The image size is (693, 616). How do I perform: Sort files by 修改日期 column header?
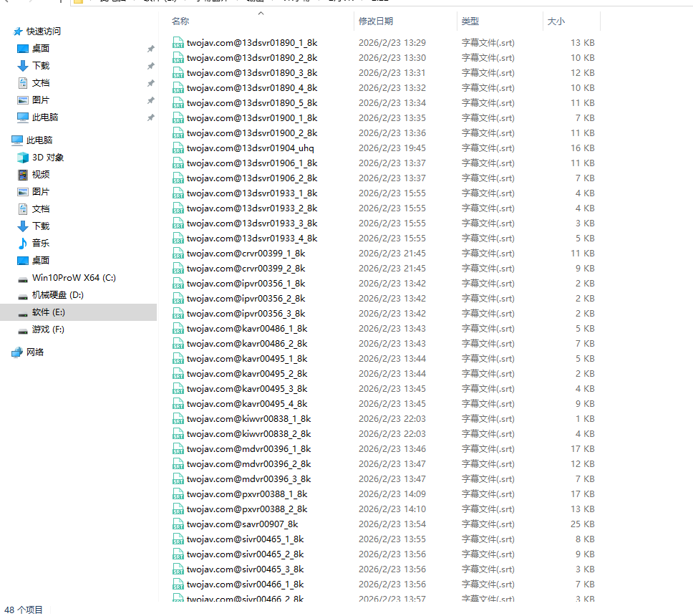pyautogui.click(x=376, y=21)
